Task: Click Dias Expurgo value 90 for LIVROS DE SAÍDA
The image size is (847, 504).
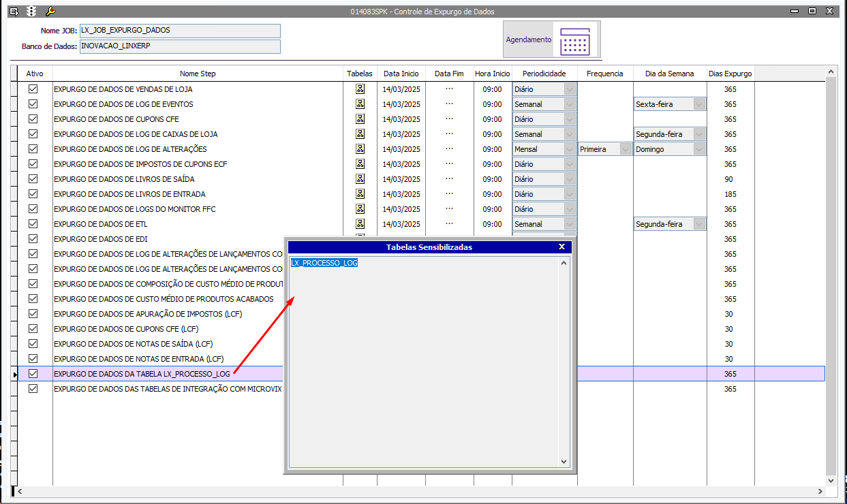Action: [730, 179]
